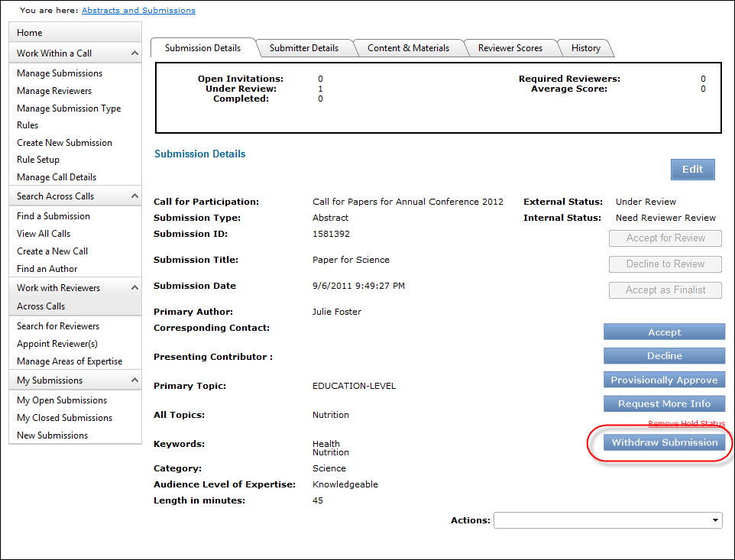Click the submission date 9/6/2011 9:49:27 PM

(x=358, y=286)
